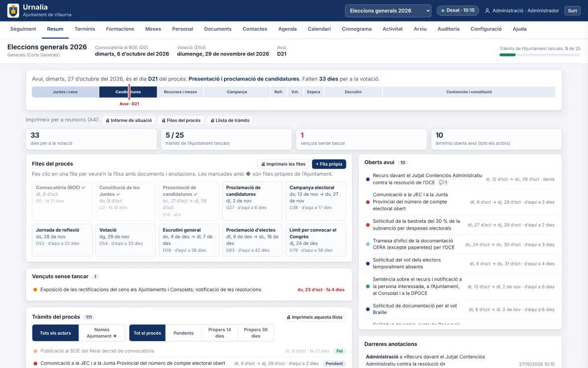Image resolution: width=588 pixels, height=368 pixels.
Task: Open the Eleccions generals 2026 process selector
Action: 388,11
